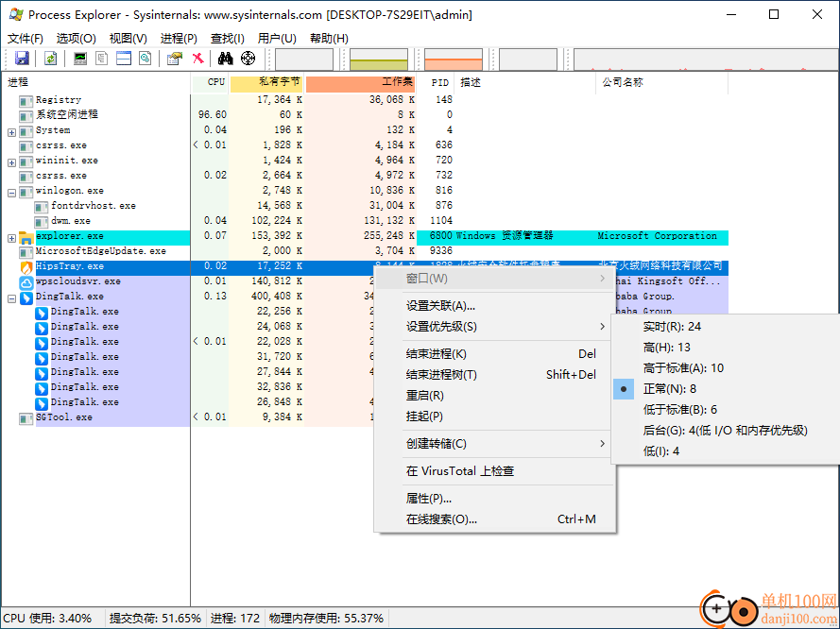Open the 选项(O) menu
The height and width of the screenshot is (629, 840).
point(77,39)
